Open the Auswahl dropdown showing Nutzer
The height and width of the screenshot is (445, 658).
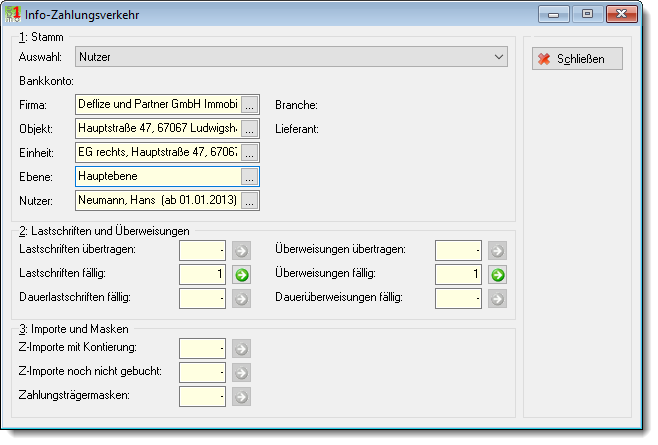click(x=291, y=57)
